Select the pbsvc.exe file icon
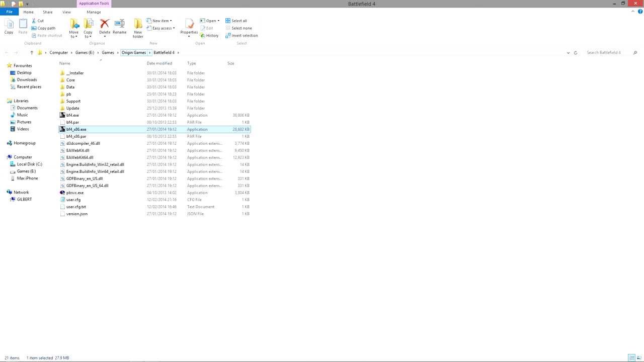Image resolution: width=644 pixels, height=362 pixels. (62, 193)
